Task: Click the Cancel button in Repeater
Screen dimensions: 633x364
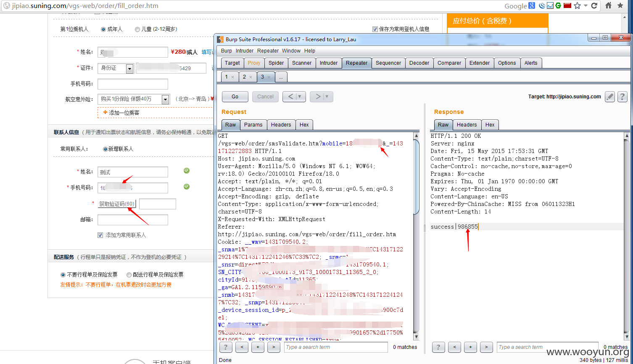Action: 266,97
